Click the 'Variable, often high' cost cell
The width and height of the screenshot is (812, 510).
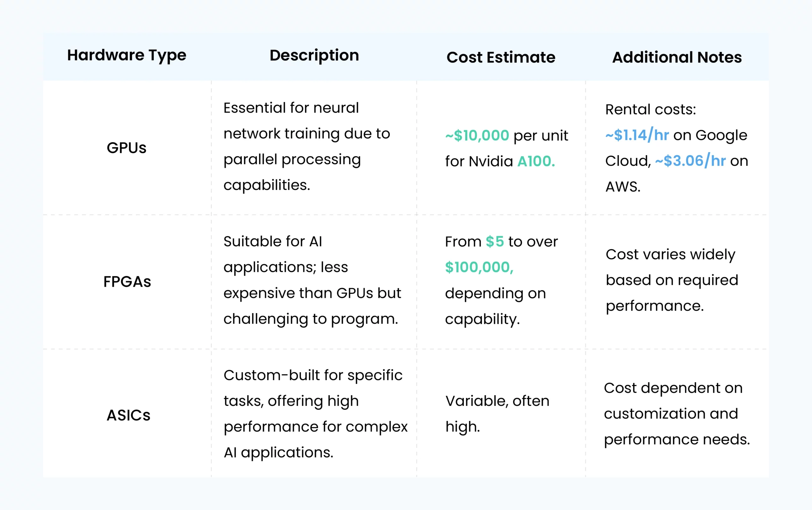[497, 414]
